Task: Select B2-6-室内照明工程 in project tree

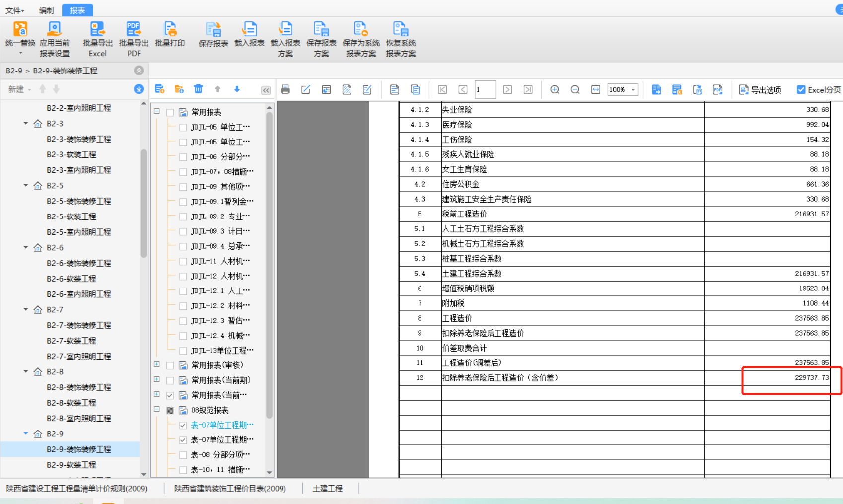Action: coord(78,294)
